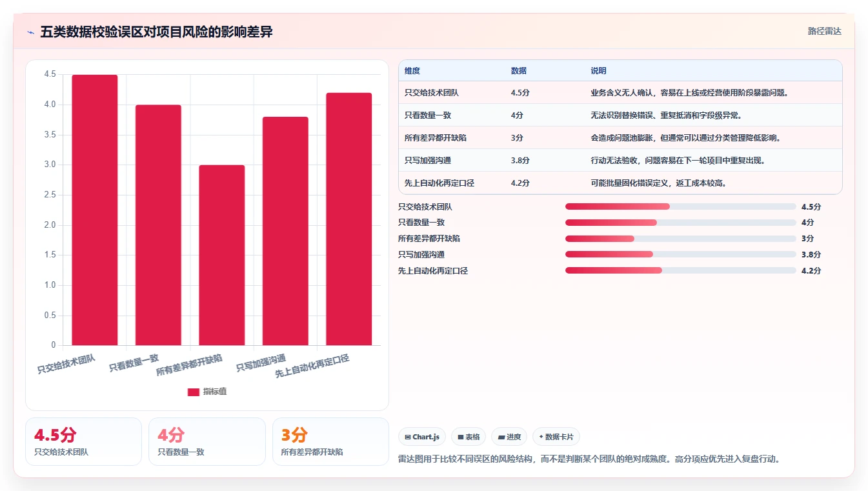The height and width of the screenshot is (491, 868).
Task: Select the 进度 chip
Action: point(509,437)
